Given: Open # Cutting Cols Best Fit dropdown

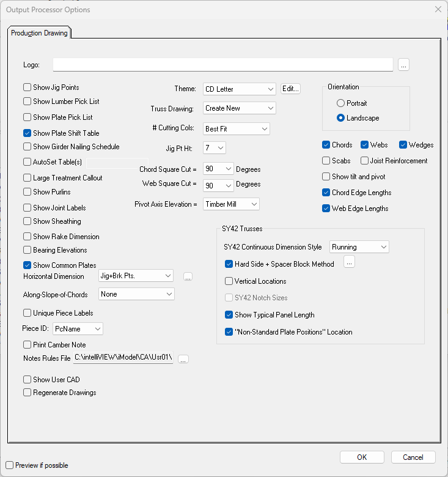Looking at the screenshot, I should pos(237,129).
